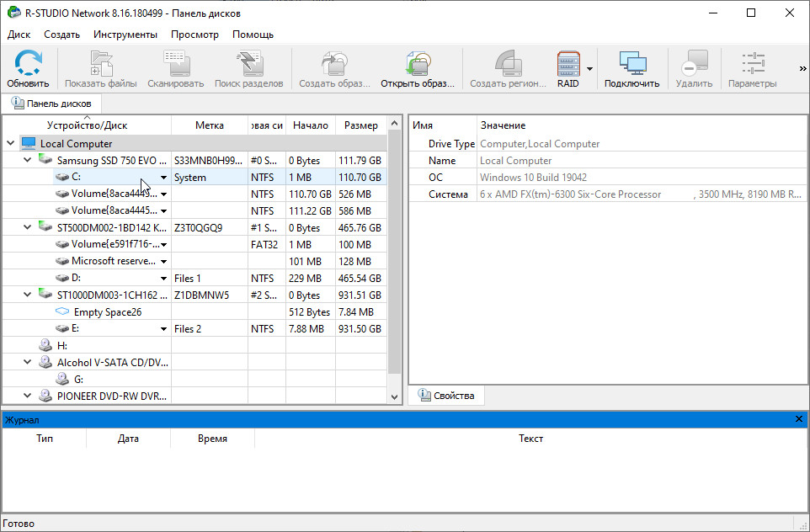Open the Инструменты menu
810x532 pixels.
tap(125, 35)
